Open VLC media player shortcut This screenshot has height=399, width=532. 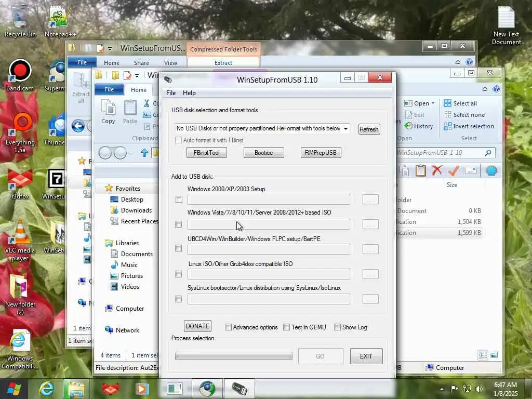20,241
